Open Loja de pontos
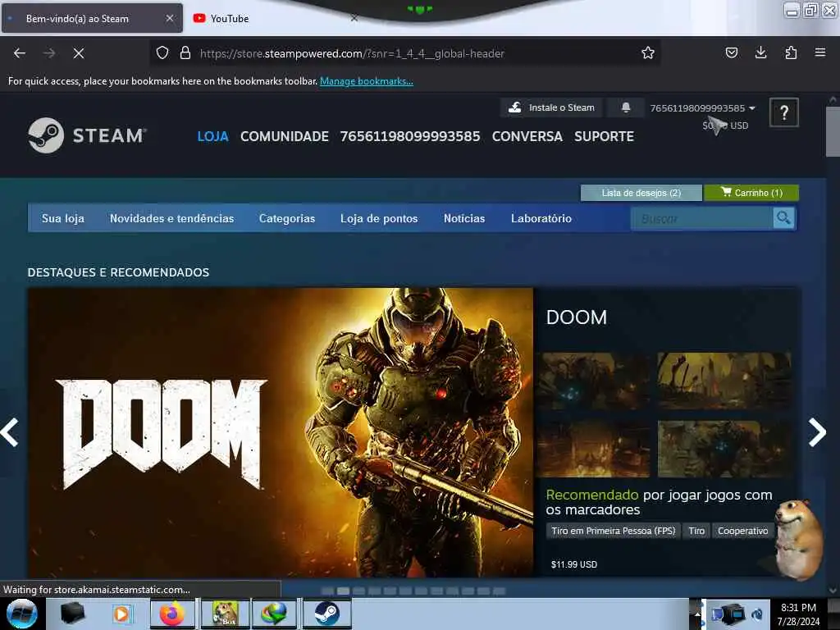Viewport: 840px width, 630px height. pos(379,218)
